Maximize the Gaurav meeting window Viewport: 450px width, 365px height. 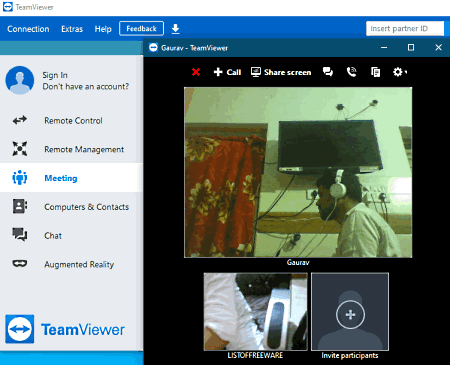[411, 48]
